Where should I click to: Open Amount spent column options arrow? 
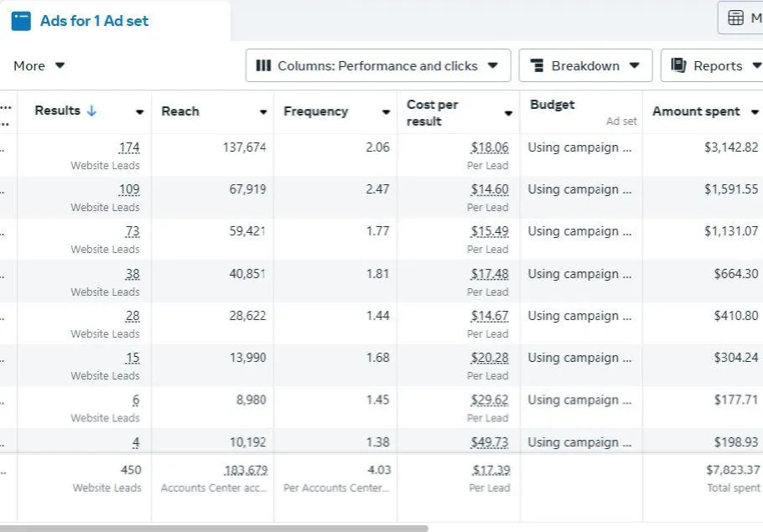pos(754,112)
